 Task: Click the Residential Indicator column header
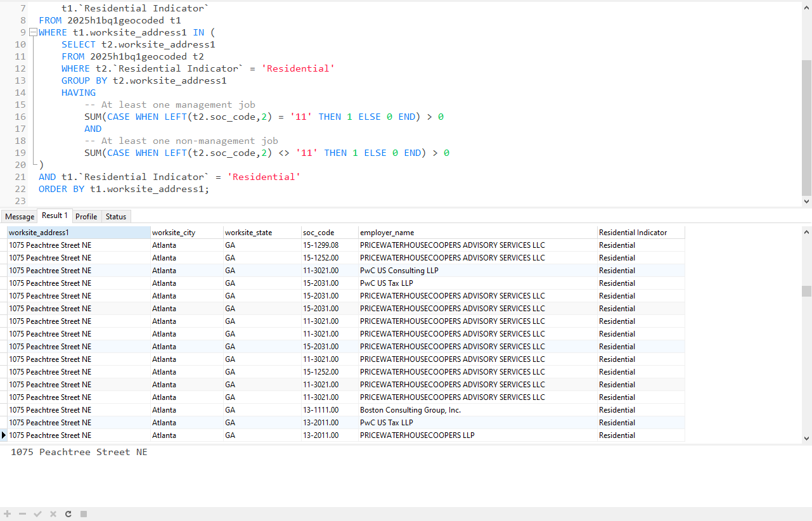coord(641,233)
